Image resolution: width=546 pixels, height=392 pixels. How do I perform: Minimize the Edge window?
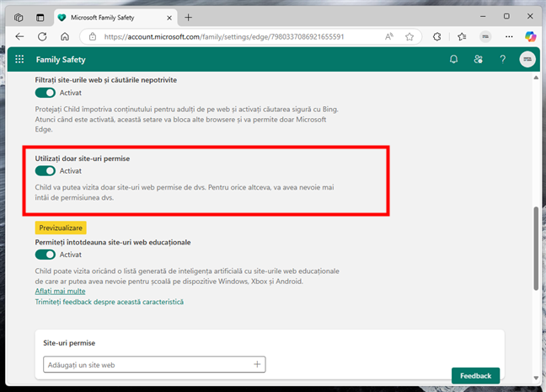(x=483, y=16)
